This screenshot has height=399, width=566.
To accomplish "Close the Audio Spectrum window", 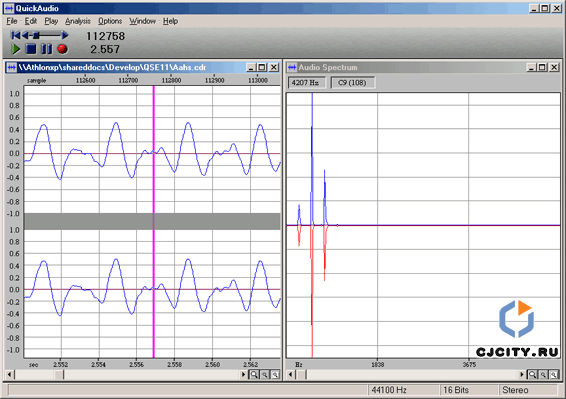I will pyautogui.click(x=554, y=68).
